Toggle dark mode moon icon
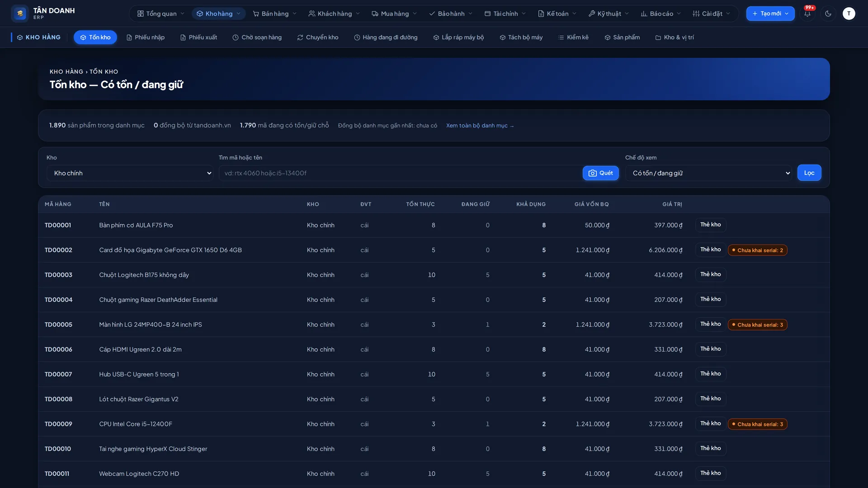 tap(828, 14)
